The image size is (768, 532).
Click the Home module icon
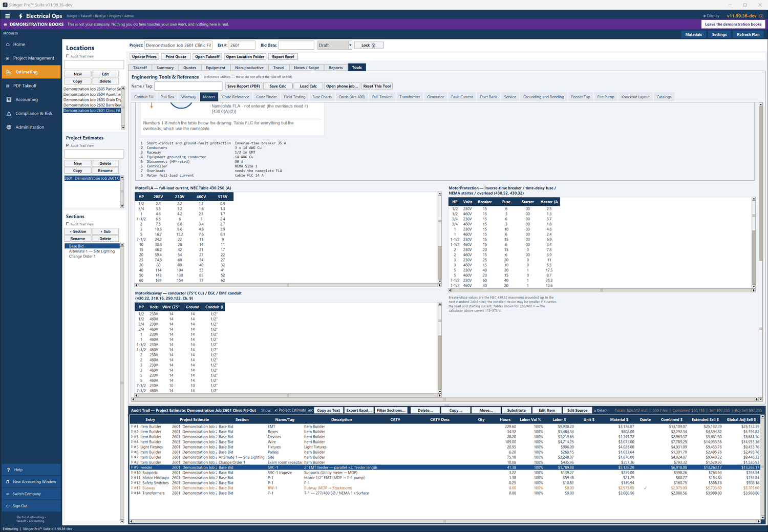[8, 45]
